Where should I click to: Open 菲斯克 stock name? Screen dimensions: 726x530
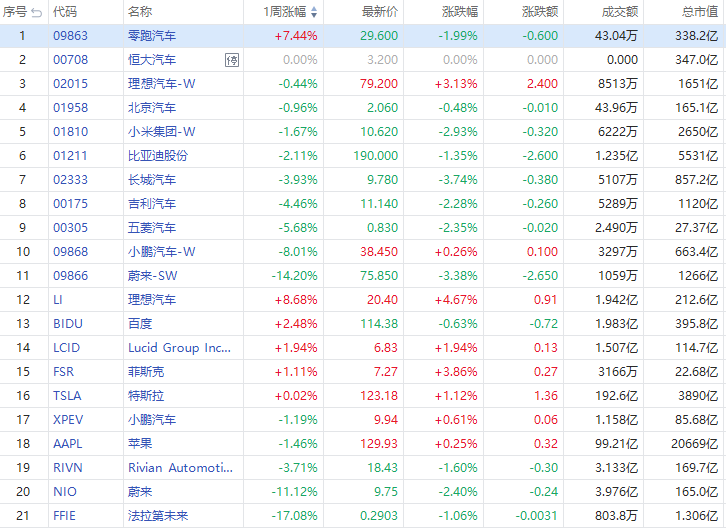pos(146,372)
